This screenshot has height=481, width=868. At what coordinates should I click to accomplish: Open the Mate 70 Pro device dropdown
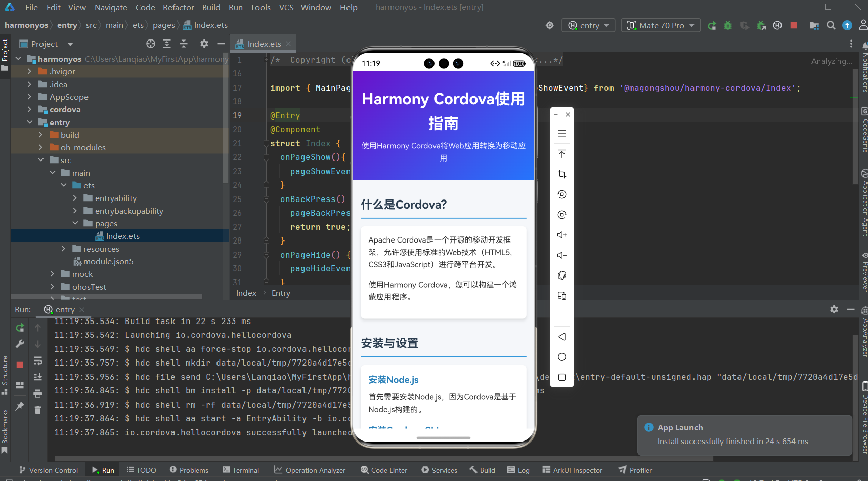[661, 25]
